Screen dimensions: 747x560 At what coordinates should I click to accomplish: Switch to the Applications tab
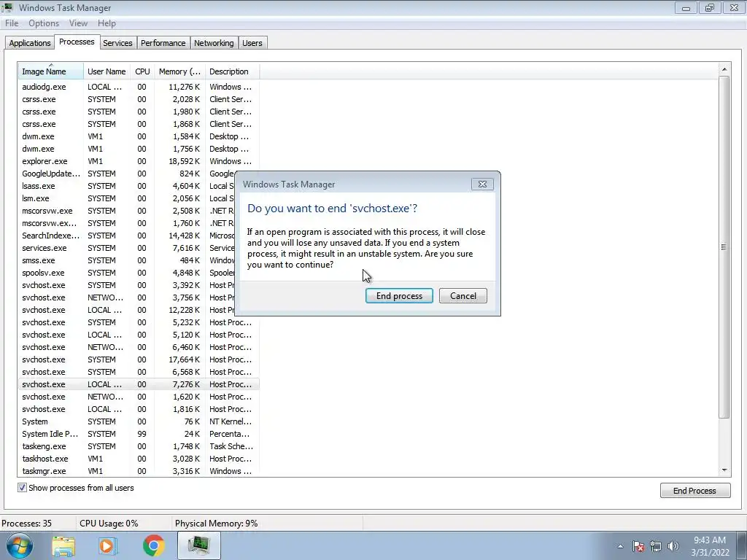click(29, 43)
